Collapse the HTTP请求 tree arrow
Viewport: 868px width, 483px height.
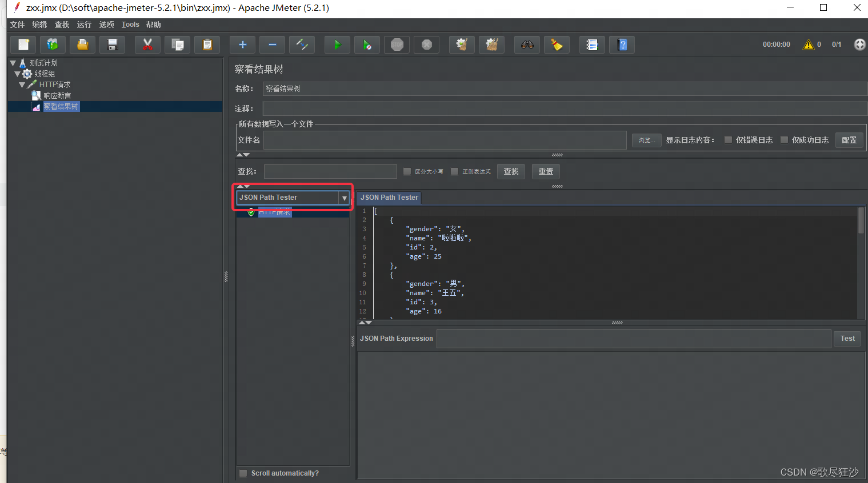[22, 84]
